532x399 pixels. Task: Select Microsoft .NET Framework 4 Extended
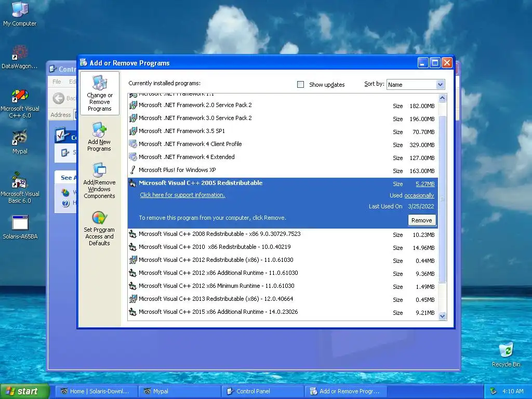tap(283, 157)
